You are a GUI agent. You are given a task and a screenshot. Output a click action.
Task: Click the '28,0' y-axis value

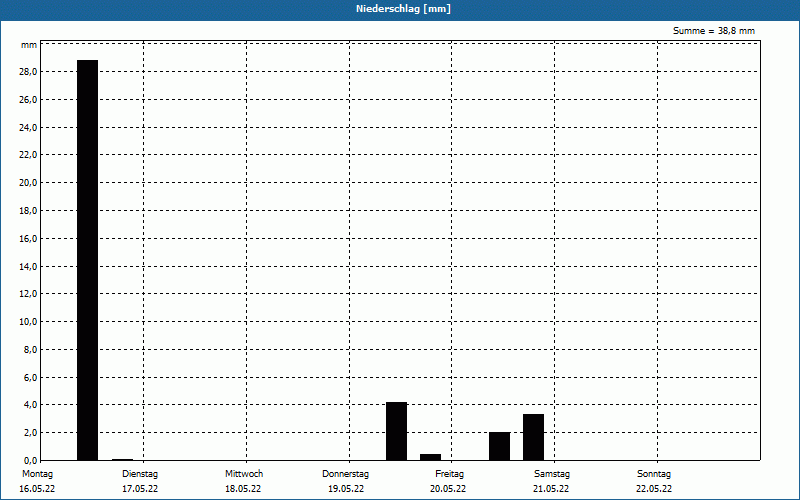tap(28, 72)
